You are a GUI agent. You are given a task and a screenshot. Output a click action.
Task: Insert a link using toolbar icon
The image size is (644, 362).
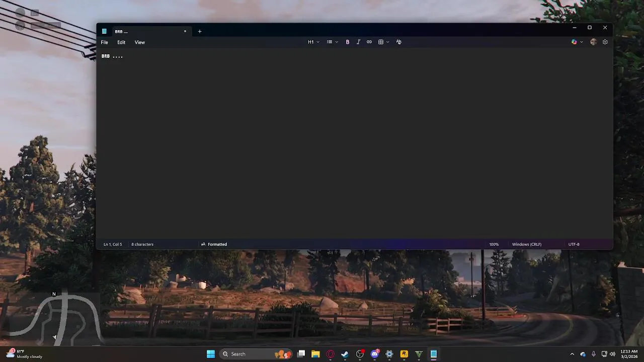click(369, 42)
